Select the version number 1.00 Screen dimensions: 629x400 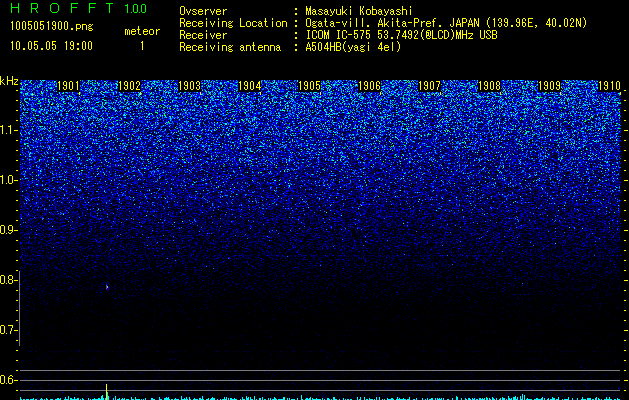coord(136,8)
